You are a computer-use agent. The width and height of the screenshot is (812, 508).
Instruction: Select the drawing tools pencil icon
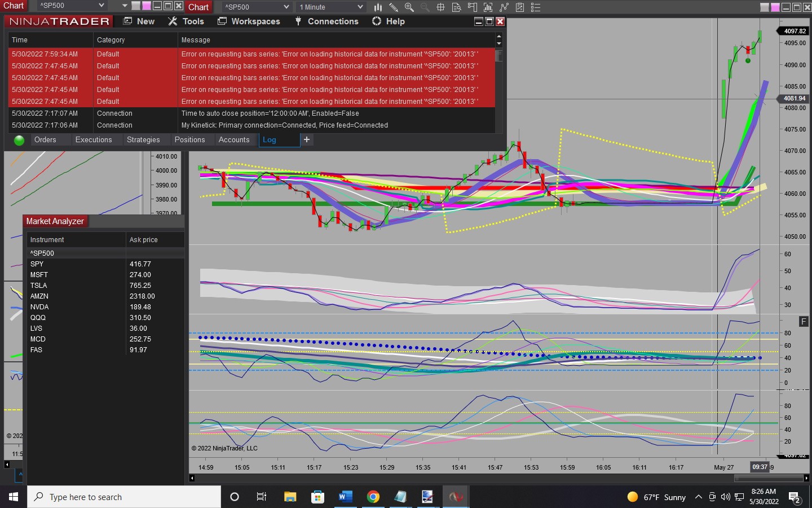coord(394,7)
